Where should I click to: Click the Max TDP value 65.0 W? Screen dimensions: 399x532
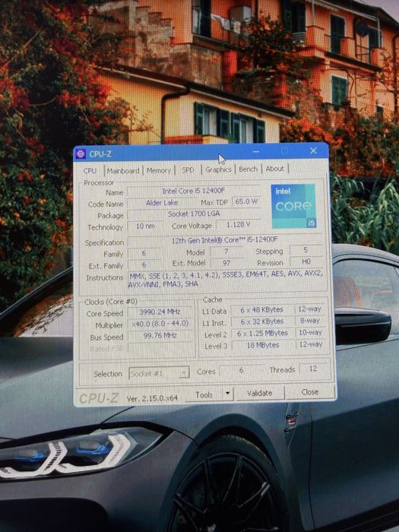coord(246,201)
